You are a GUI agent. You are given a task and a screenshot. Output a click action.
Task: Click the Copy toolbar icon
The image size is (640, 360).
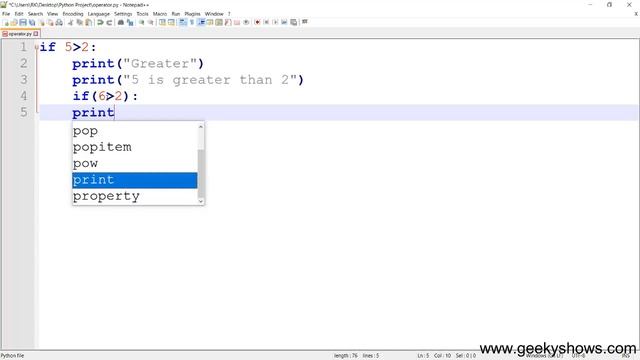(x=79, y=22)
